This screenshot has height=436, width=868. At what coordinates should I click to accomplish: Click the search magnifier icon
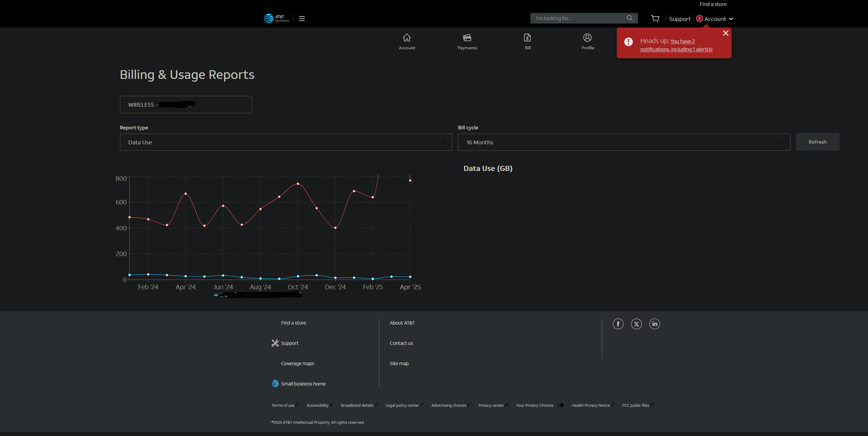coord(629,18)
